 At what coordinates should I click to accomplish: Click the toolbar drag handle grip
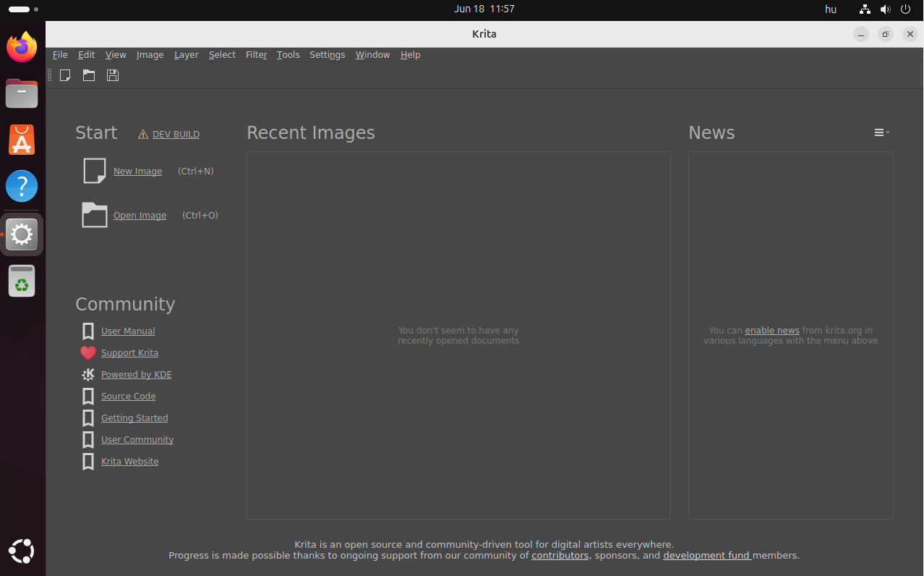tap(50, 75)
